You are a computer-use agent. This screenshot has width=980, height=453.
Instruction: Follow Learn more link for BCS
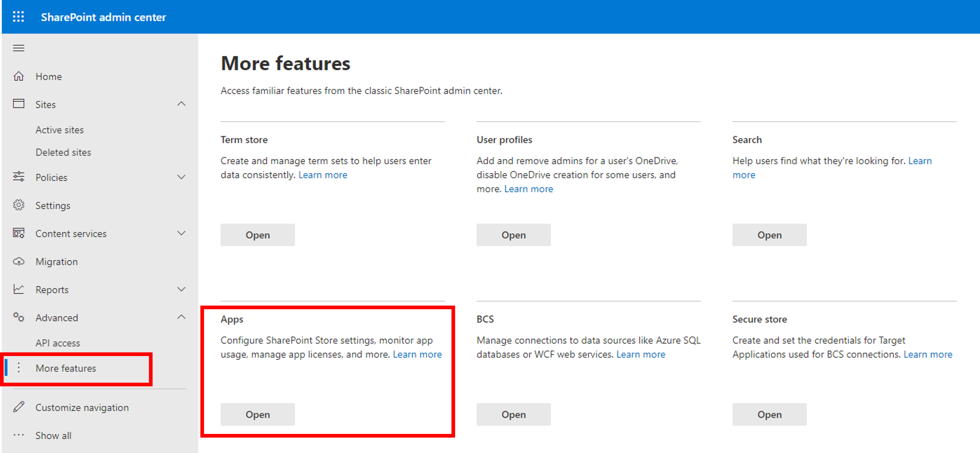tap(641, 354)
